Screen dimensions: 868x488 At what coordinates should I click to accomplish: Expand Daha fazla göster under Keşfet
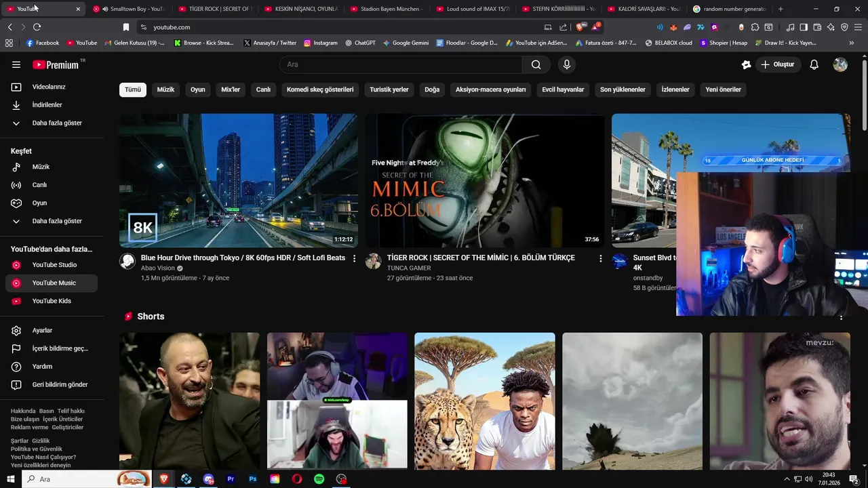coord(52,221)
